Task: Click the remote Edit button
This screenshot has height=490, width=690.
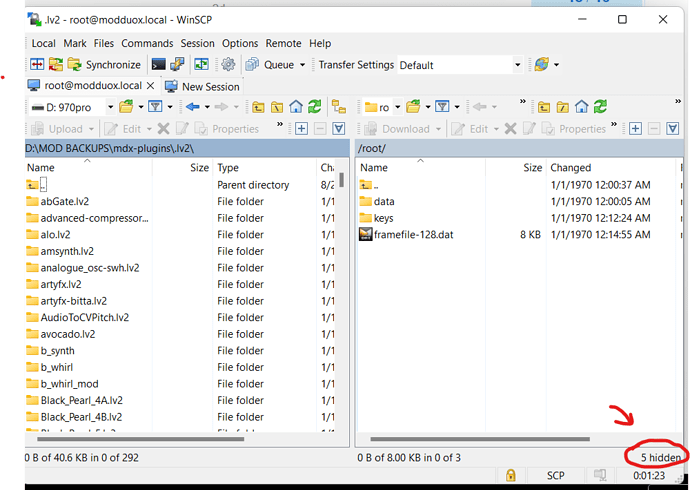Action: tap(470, 129)
